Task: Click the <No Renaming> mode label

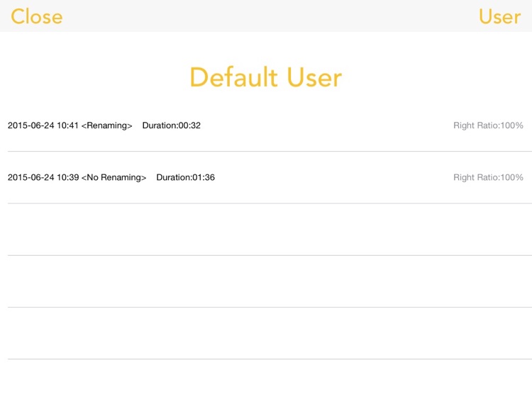Action: pos(113,177)
